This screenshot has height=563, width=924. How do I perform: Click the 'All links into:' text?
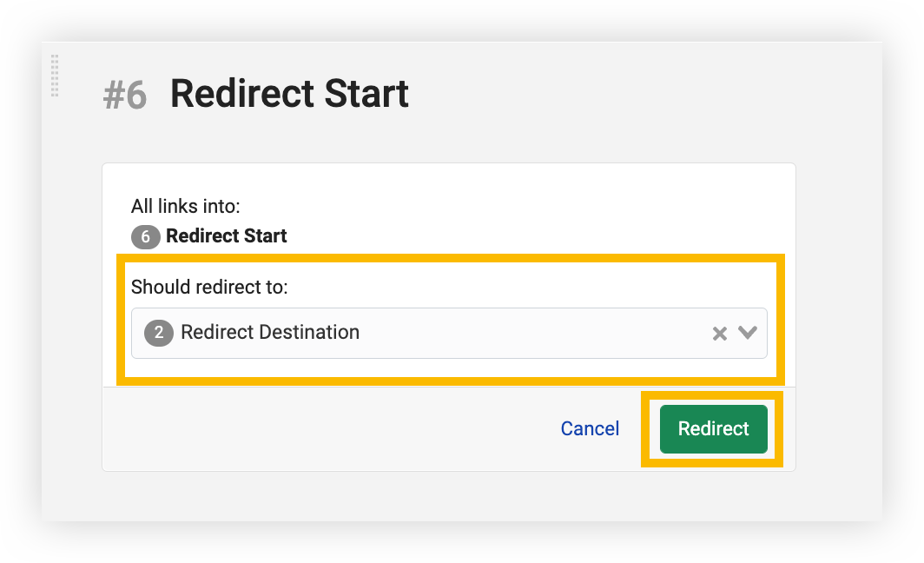(185, 206)
